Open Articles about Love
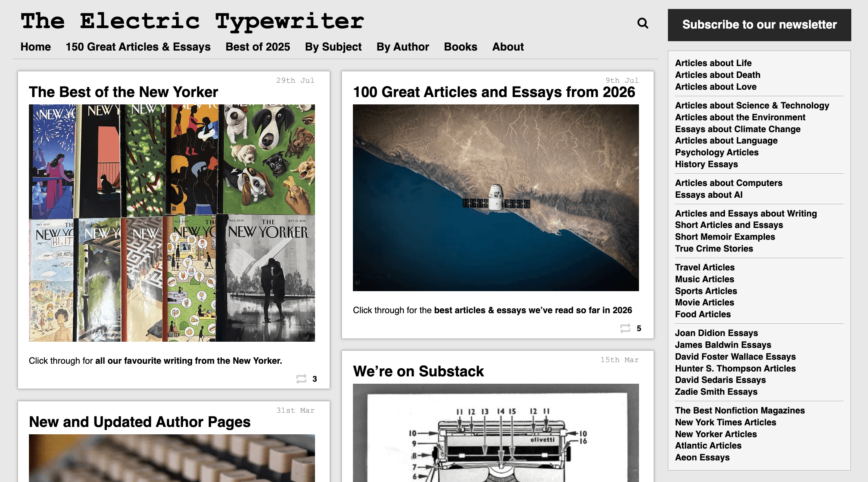The image size is (868, 482). click(x=716, y=87)
